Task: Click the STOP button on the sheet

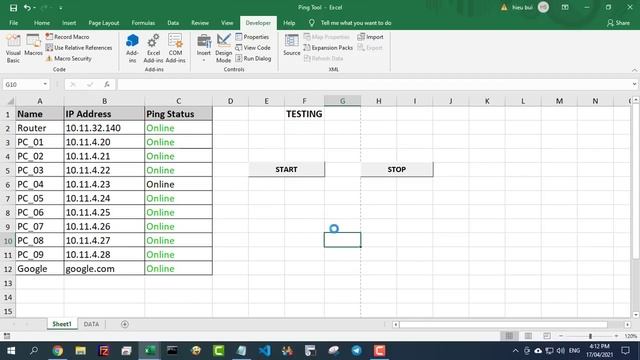Action: pos(397,169)
